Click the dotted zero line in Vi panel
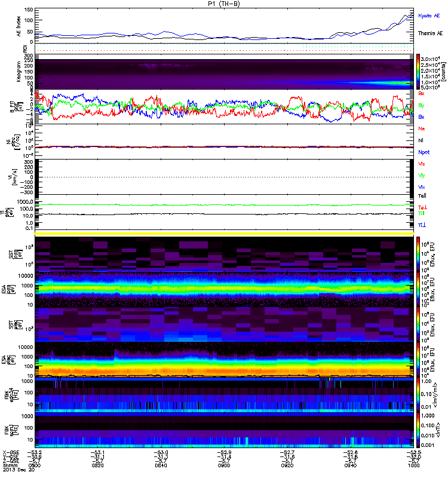Screen dimensions: 448x478 pos(224,177)
